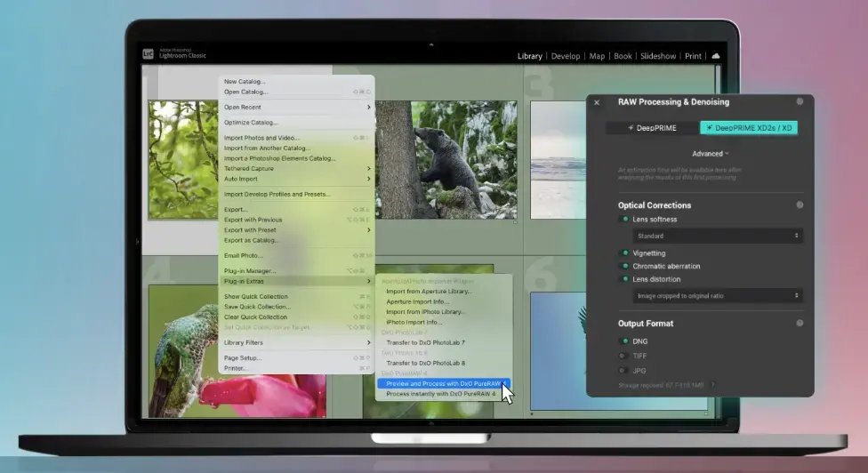Screen dimensions: 868x473
Task: Expand the Export with Preset submenu
Action: click(296, 230)
